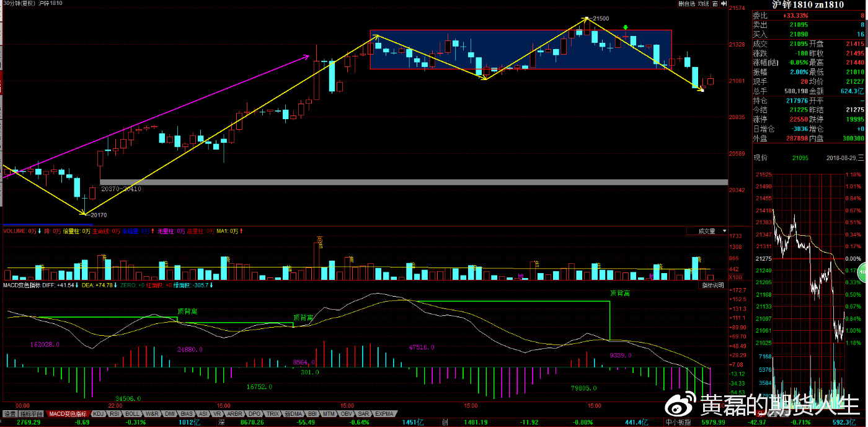Click the 均价 value 21227
The image size is (868, 427).
click(x=854, y=81)
